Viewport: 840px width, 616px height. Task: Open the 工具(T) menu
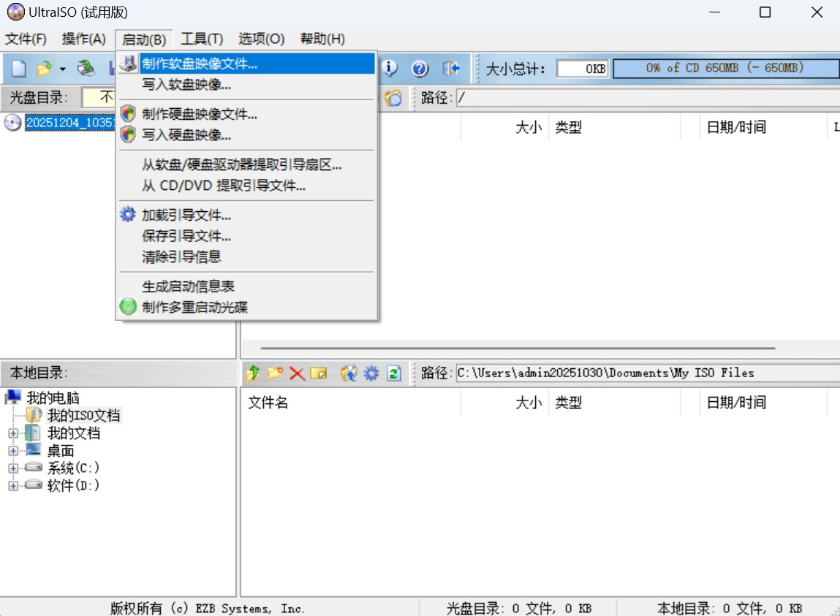pos(202,39)
